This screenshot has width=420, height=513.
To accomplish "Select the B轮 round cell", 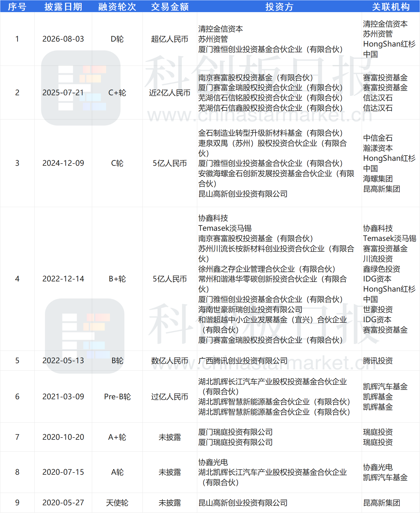I will 117,360.
